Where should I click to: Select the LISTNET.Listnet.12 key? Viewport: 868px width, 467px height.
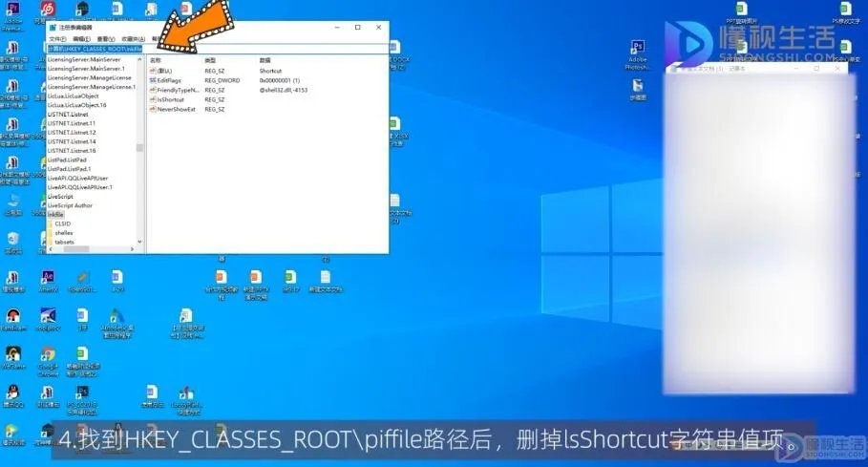[72, 132]
